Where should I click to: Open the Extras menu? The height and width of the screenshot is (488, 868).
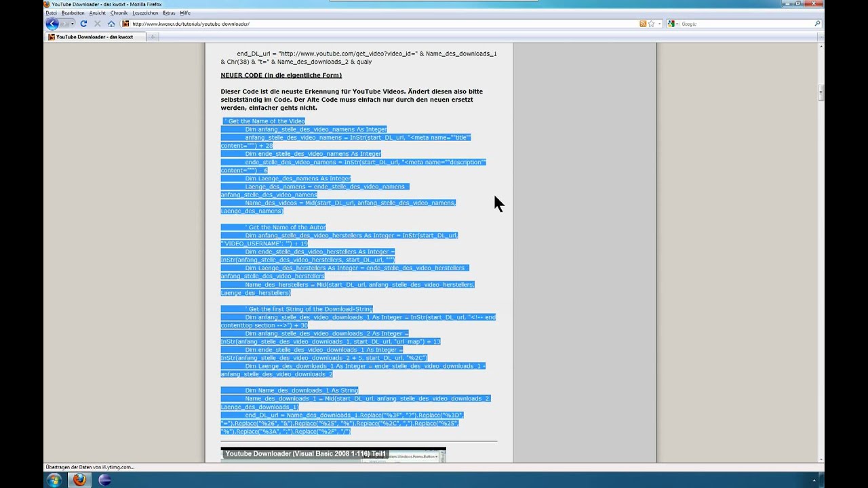coord(169,13)
